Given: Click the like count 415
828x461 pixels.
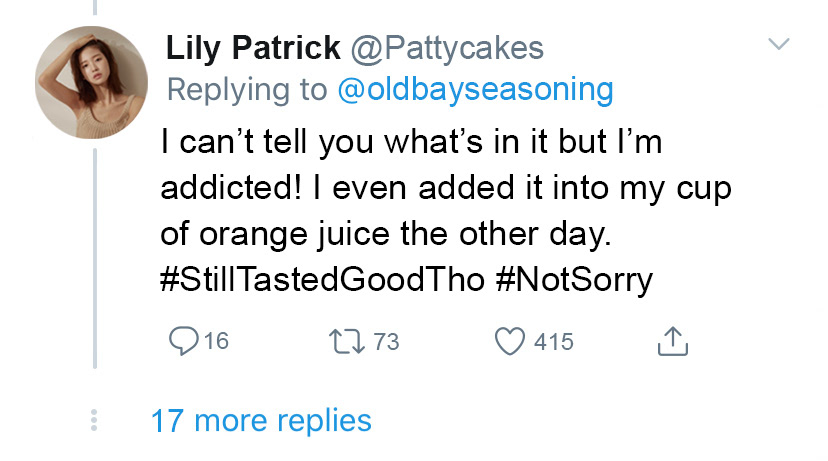Looking at the screenshot, I should coord(554,342).
